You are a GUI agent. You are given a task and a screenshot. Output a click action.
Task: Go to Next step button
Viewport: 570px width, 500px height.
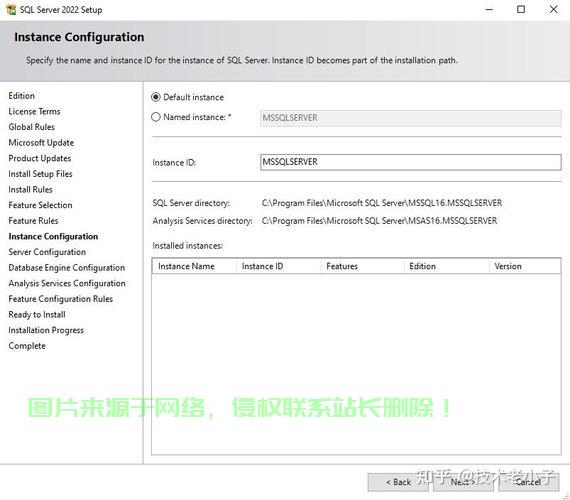tap(463, 482)
